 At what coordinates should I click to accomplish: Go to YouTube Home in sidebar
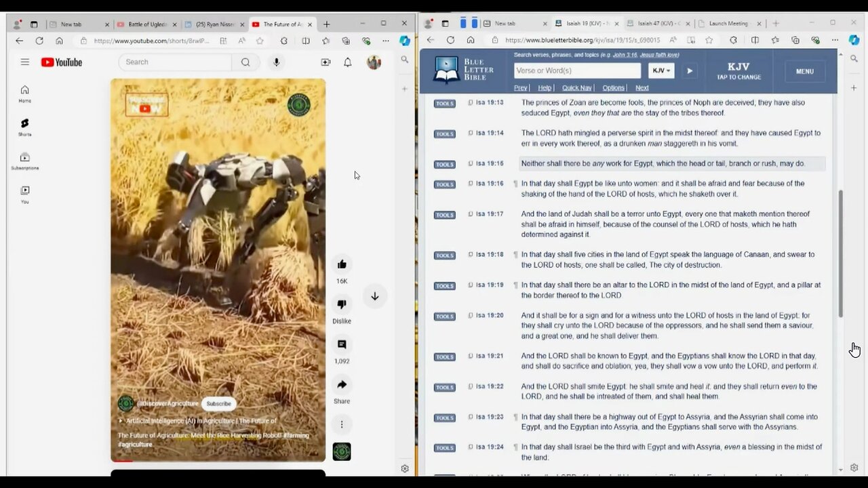[x=24, y=94]
